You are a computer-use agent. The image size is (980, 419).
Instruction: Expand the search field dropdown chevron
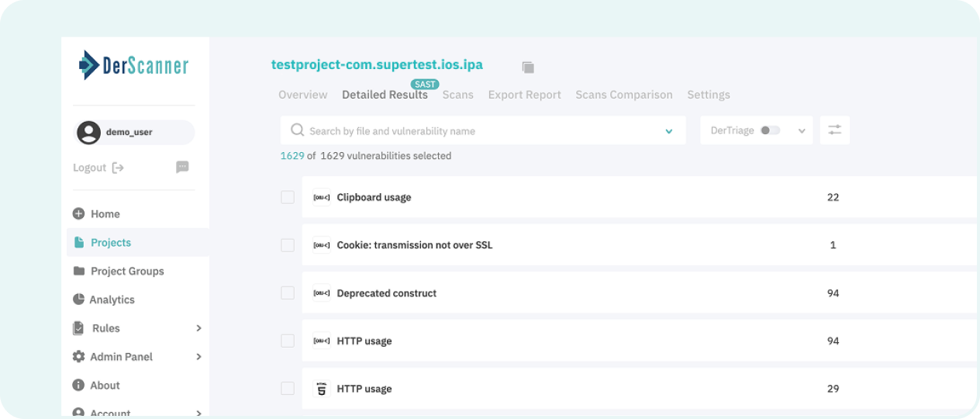(x=669, y=131)
